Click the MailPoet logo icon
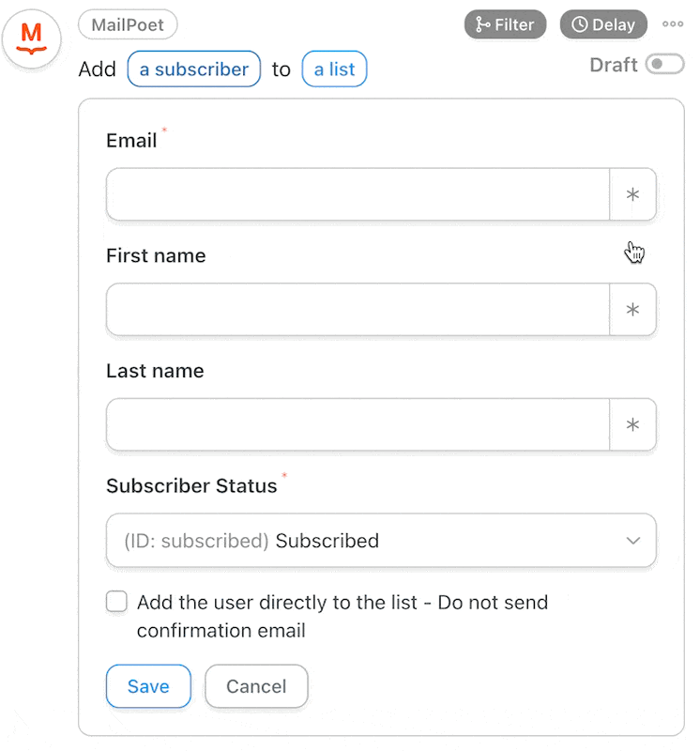 (x=32, y=38)
